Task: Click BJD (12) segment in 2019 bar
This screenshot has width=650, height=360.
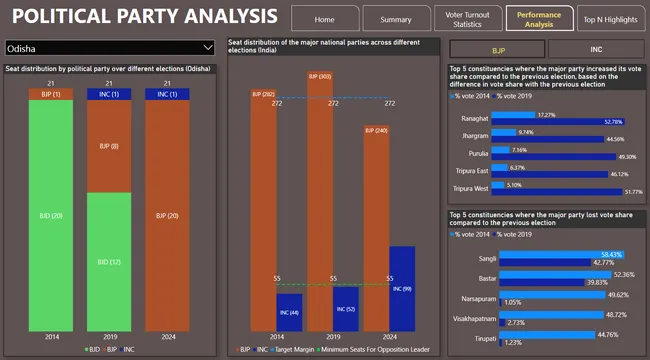Action: [x=109, y=262]
